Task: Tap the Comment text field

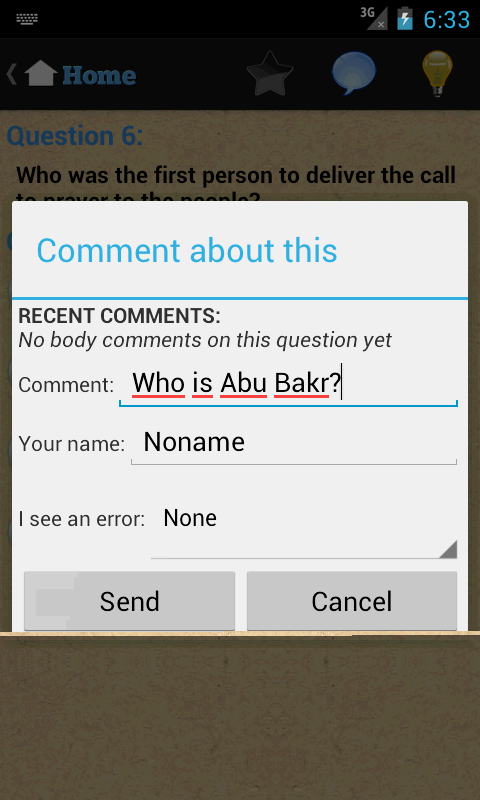Action: (x=288, y=384)
